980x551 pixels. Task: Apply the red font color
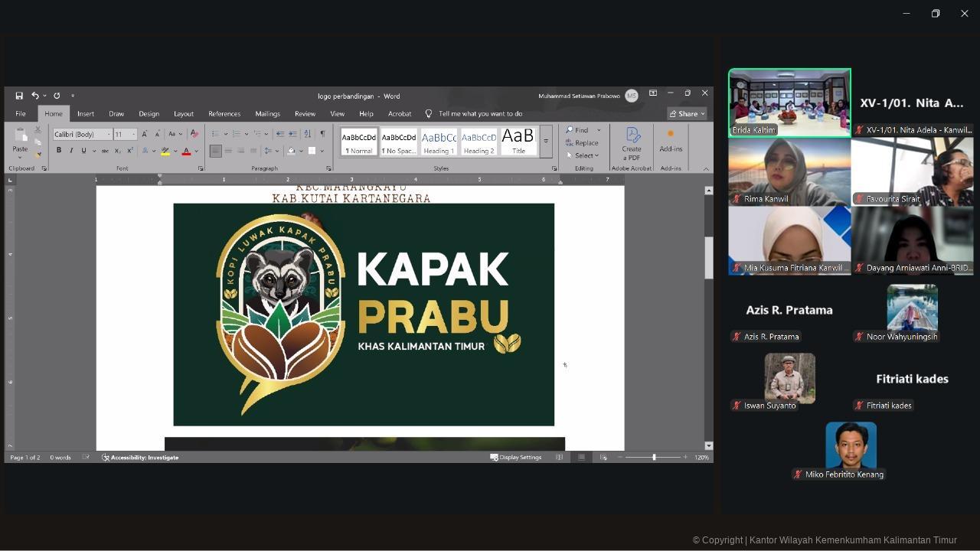[186, 151]
